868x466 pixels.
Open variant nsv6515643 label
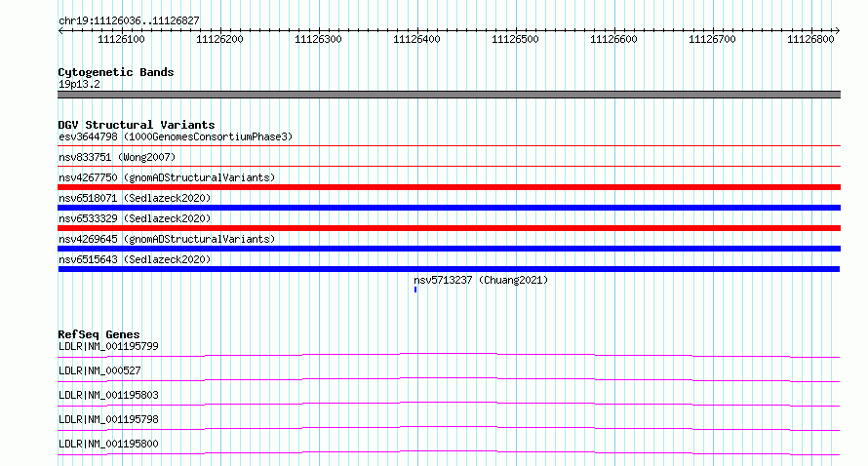pyautogui.click(x=135, y=259)
